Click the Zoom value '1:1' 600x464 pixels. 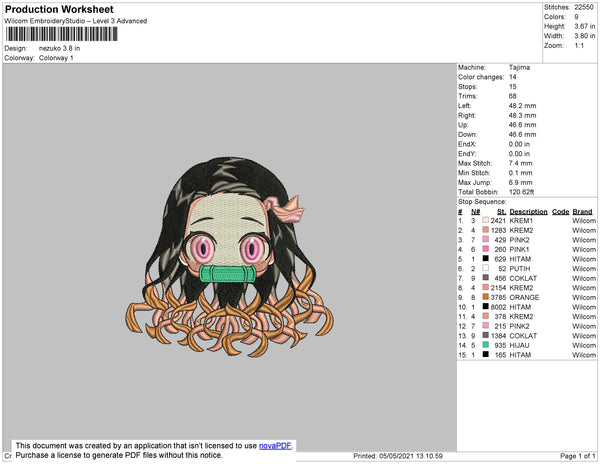579,46
